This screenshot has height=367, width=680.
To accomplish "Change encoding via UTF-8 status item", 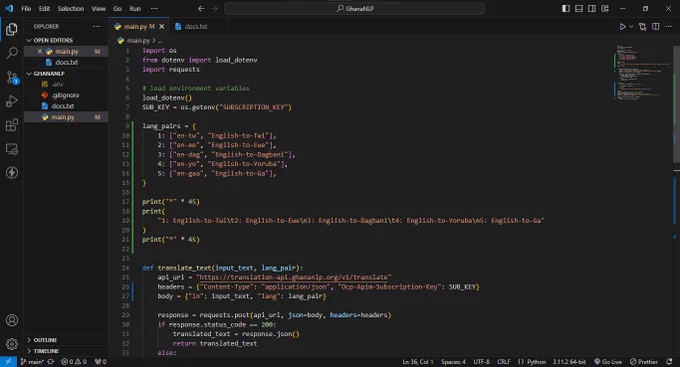I will click(481, 361).
